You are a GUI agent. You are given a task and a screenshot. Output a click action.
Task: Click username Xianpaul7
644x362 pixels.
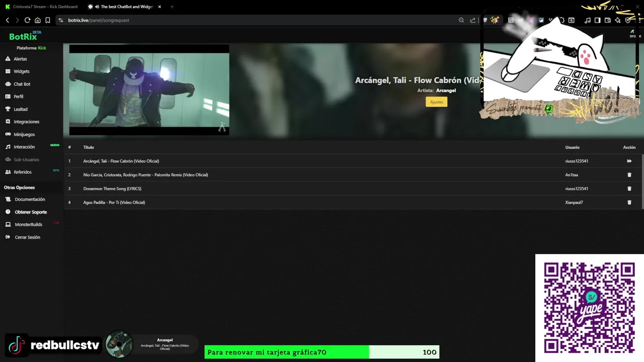pyautogui.click(x=574, y=202)
